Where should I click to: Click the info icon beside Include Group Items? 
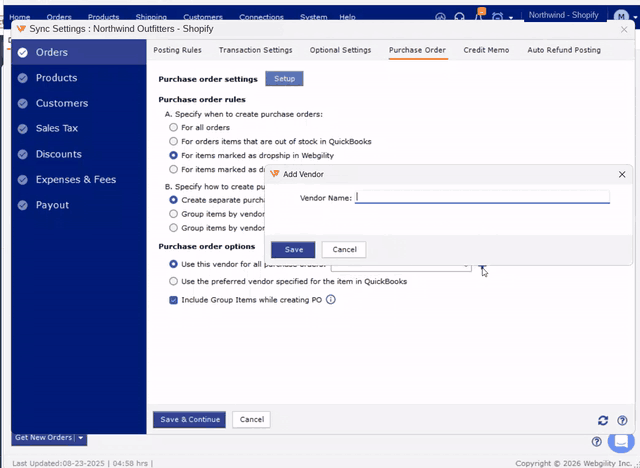[331, 300]
